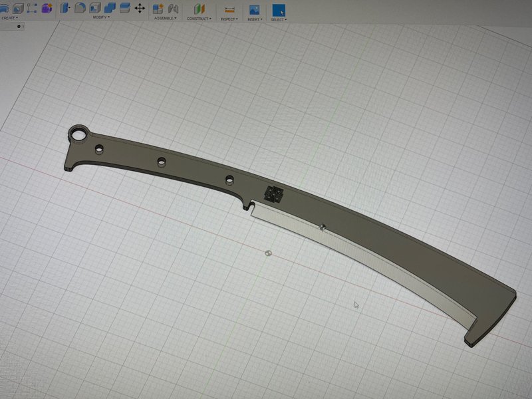Viewport: 532px width, 399px height.
Task: Click the large lanyard hole on the handle
Action: coord(78,135)
